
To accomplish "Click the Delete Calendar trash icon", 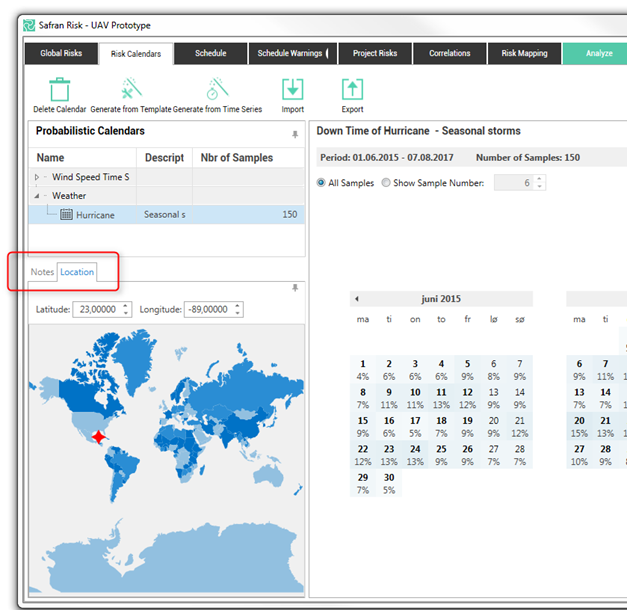I will click(60, 90).
